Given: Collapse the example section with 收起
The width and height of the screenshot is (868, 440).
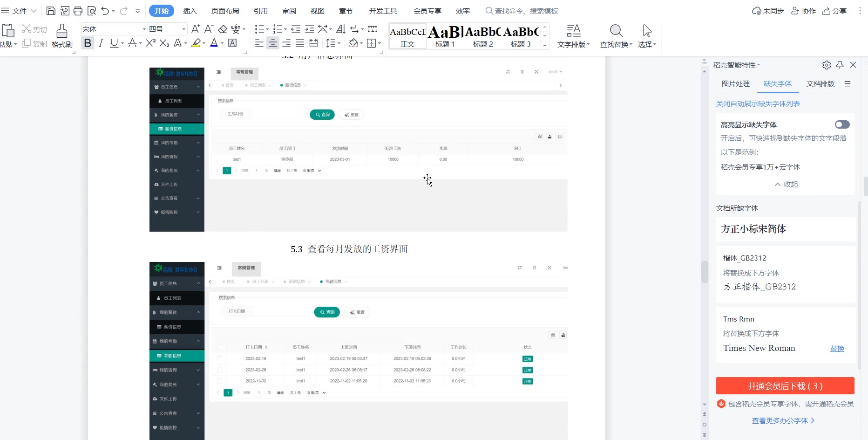Looking at the screenshot, I should click(x=786, y=185).
